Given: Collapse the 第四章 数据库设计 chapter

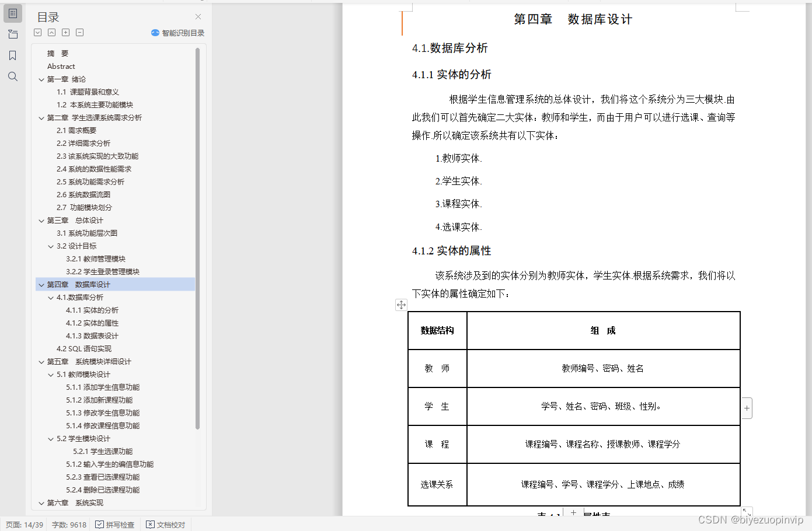Looking at the screenshot, I should [x=41, y=284].
